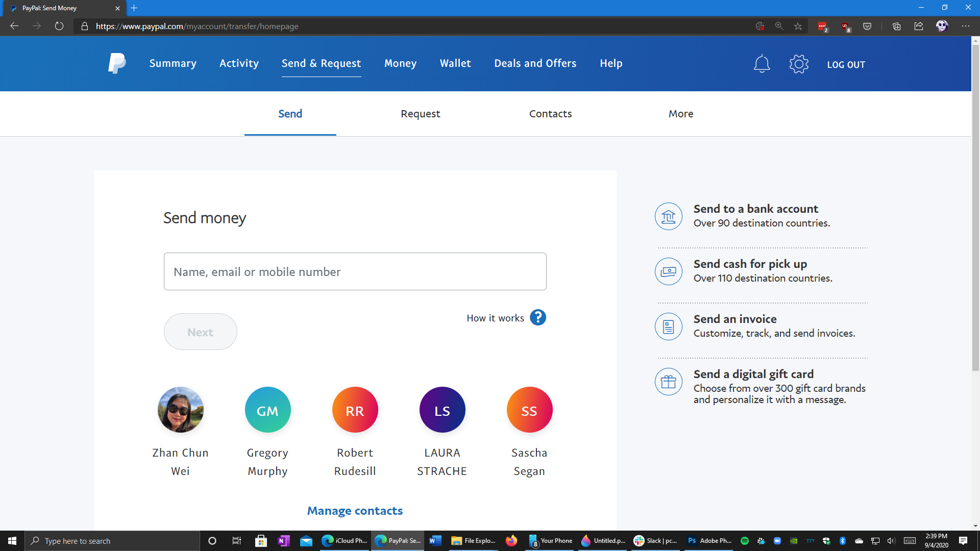Click the settings gear icon
This screenshot has height=551, width=980.
point(798,63)
